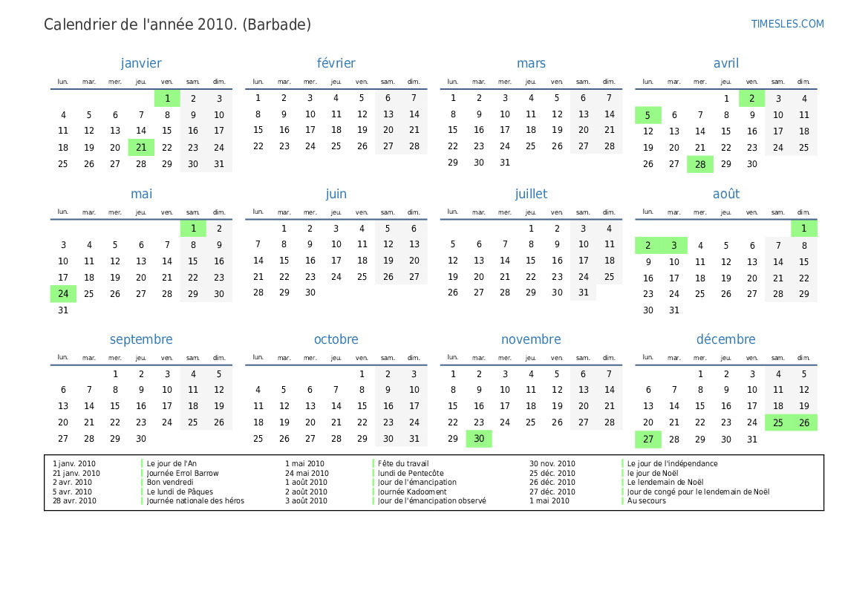Click June 30 in the calendar
The width and height of the screenshot is (868, 614).
click(x=310, y=293)
